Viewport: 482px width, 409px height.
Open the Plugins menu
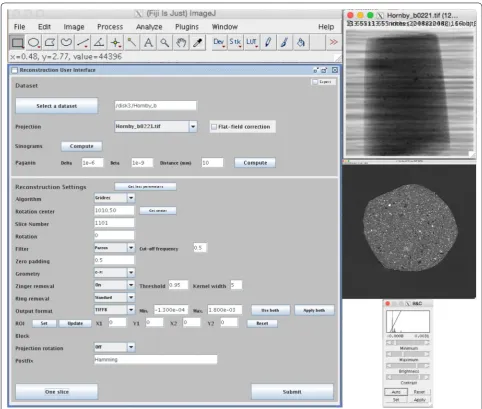point(187,27)
